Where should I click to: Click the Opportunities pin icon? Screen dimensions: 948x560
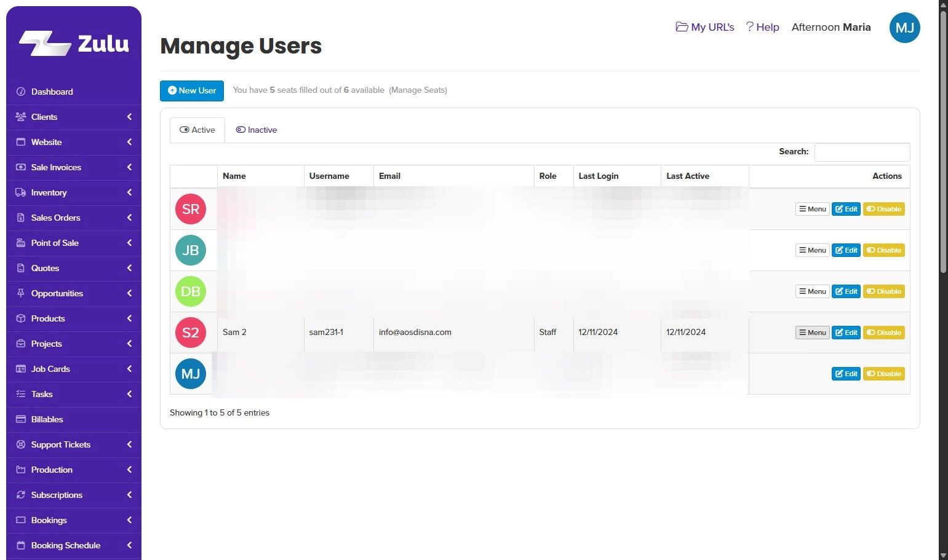click(20, 293)
